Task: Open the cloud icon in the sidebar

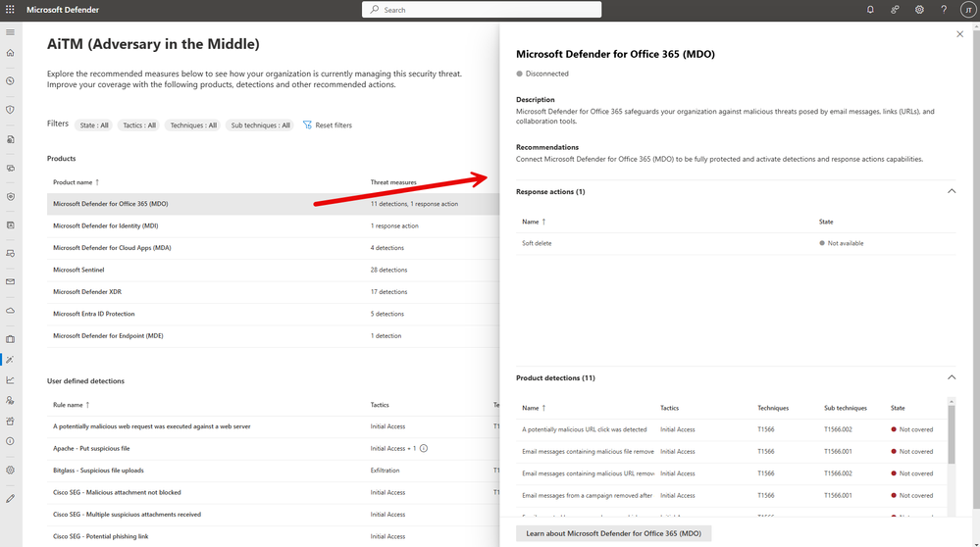Action: coord(10,311)
